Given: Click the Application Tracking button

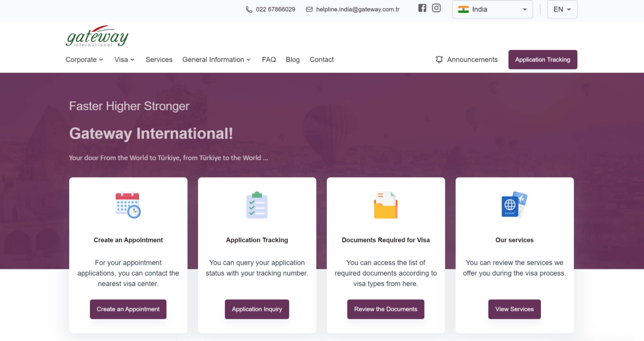Looking at the screenshot, I should click(x=543, y=60).
